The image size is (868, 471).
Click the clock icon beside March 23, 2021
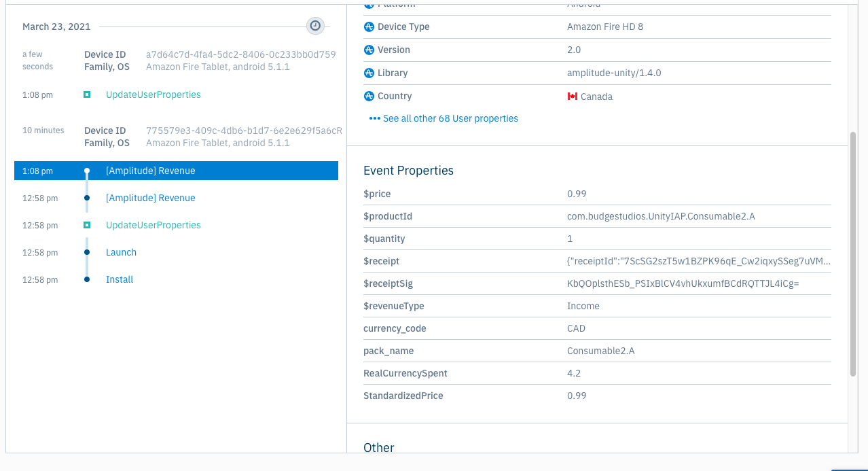click(315, 26)
